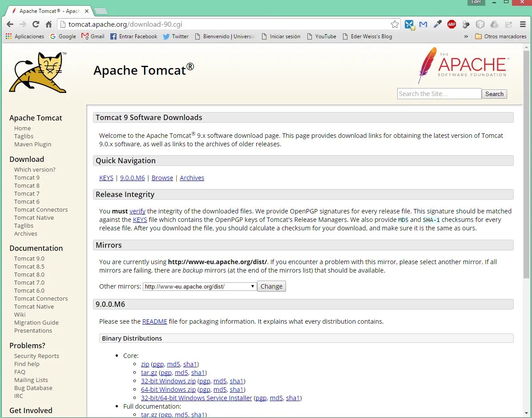This screenshot has height=418, width=532.
Task: Click the Change mirror button
Action: click(271, 286)
